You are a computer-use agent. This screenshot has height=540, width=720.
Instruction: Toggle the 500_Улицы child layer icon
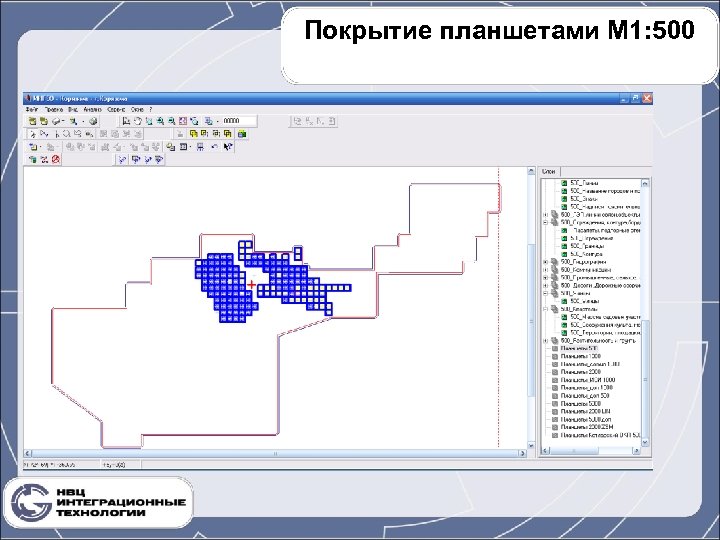click(564, 301)
